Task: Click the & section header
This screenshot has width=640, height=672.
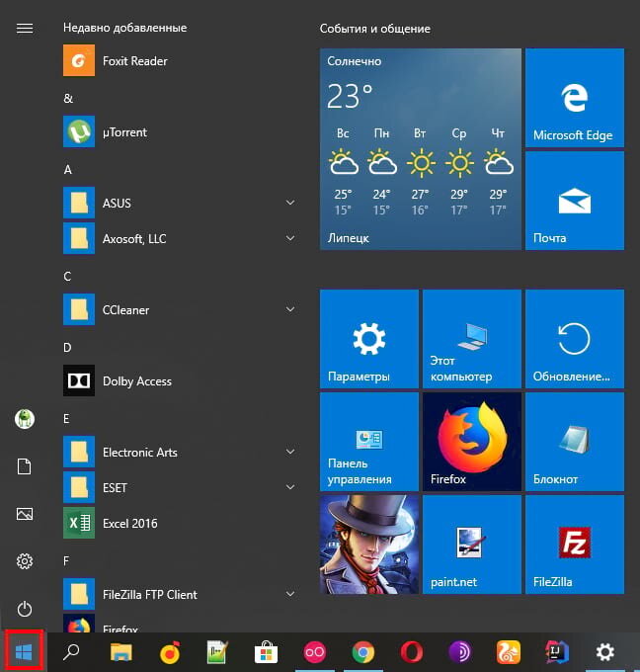Action: click(x=68, y=99)
